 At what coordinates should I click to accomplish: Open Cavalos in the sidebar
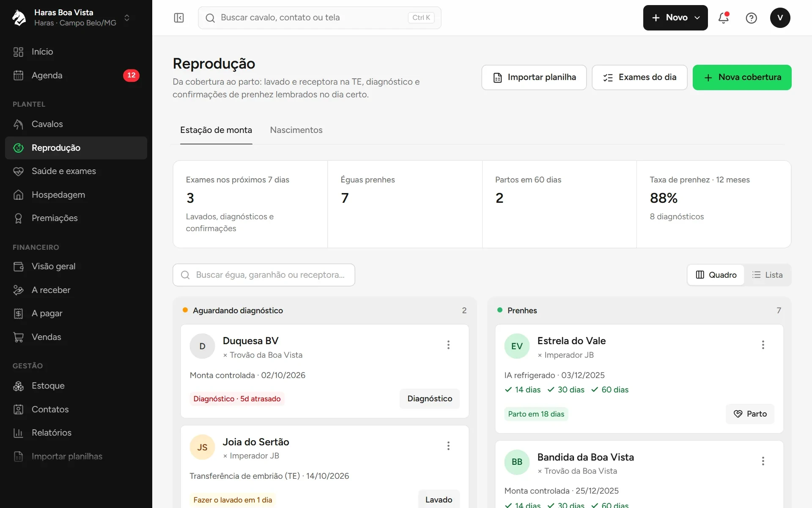point(76,124)
